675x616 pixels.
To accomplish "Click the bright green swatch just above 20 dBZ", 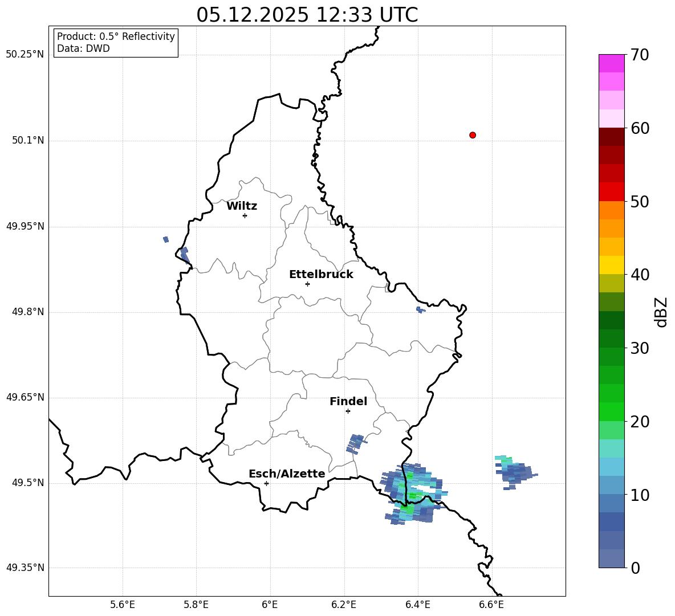I will [x=612, y=411].
